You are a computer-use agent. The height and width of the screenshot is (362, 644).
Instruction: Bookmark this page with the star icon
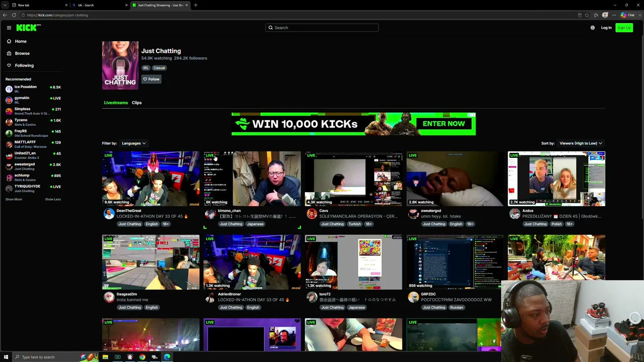(x=587, y=15)
